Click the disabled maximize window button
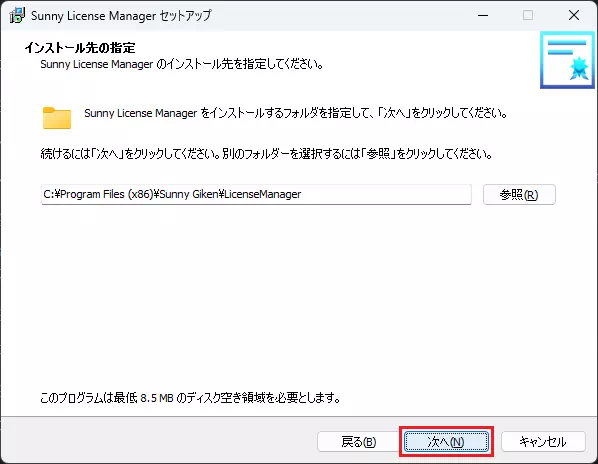 tap(528, 15)
